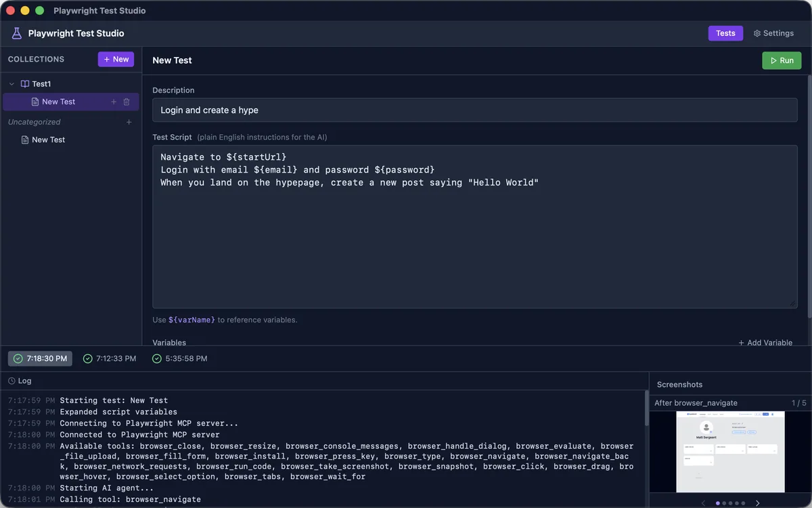812x508 pixels.
Task: Click the New collection button
Action: point(116,60)
